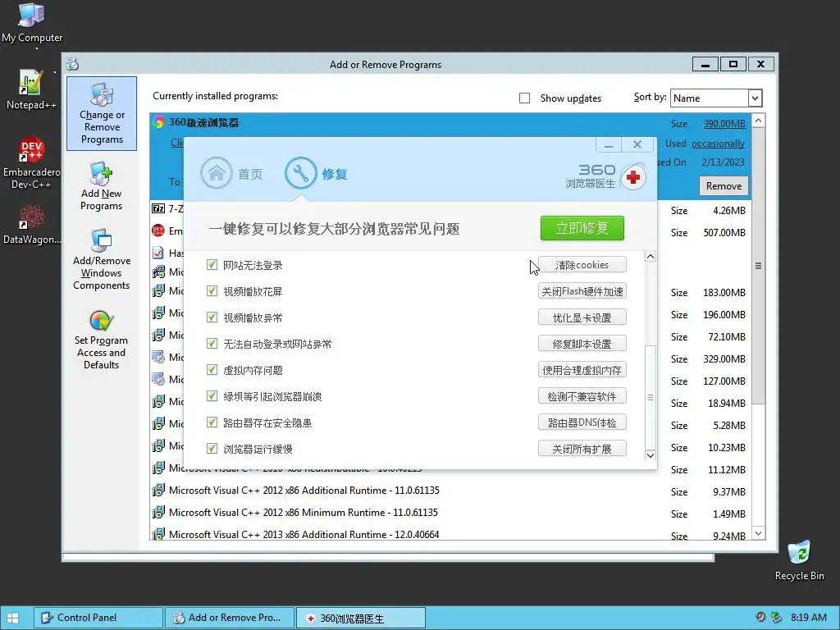840x630 pixels.
Task: Click the Windows Start button
Action: 12,618
